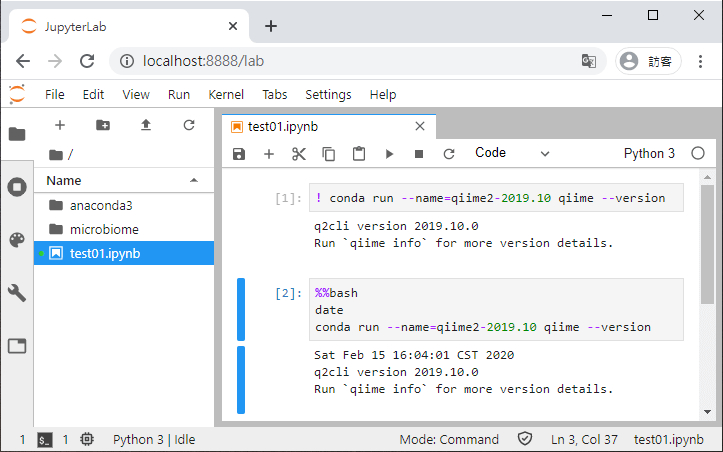Open the Tabs menu
The image size is (723, 452).
click(275, 95)
